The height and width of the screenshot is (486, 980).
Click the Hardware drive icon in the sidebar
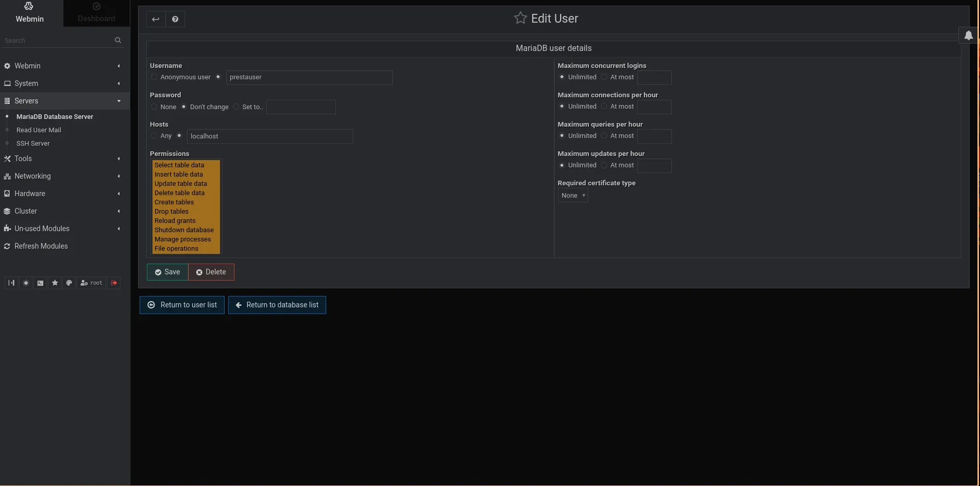click(x=7, y=194)
